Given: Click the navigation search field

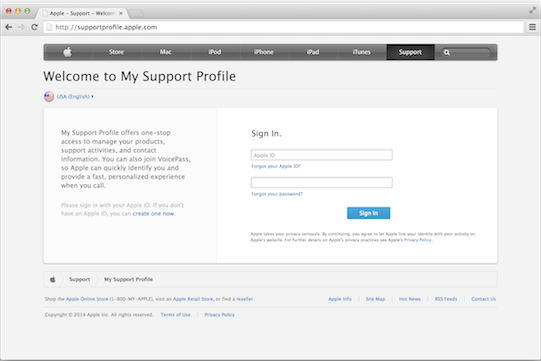Looking at the screenshot, I should 466,52.
